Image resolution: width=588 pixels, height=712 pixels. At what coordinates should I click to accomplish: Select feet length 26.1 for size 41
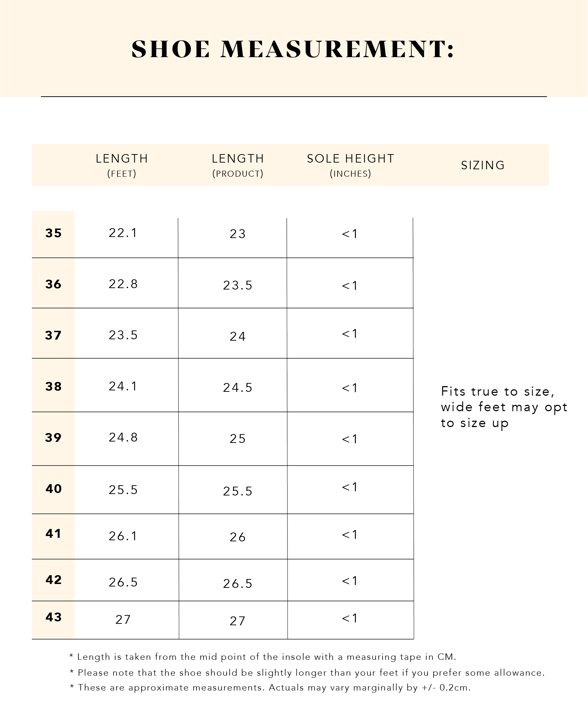[x=123, y=536]
